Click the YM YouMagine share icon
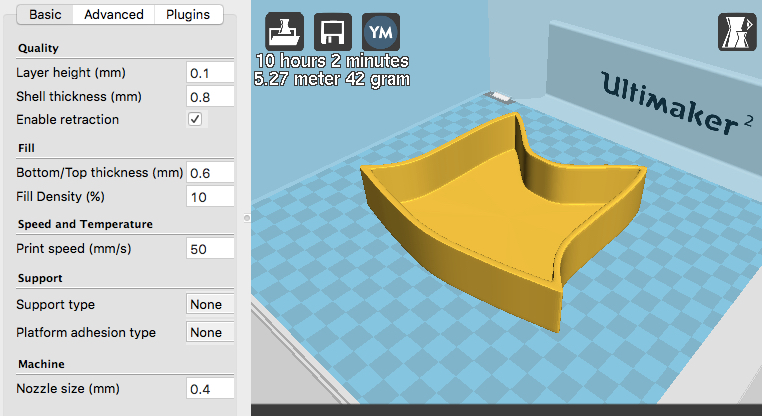The height and width of the screenshot is (416, 762). tap(381, 32)
